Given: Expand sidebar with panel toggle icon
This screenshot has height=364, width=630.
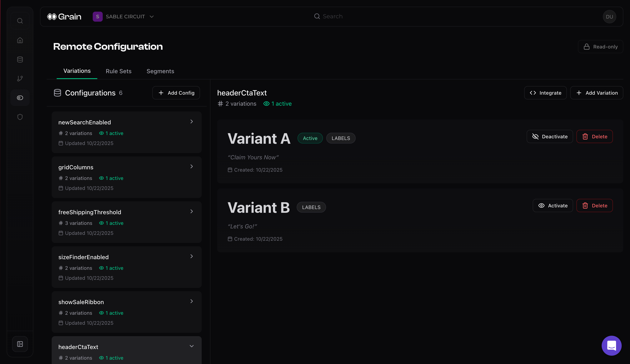Looking at the screenshot, I should [20, 344].
